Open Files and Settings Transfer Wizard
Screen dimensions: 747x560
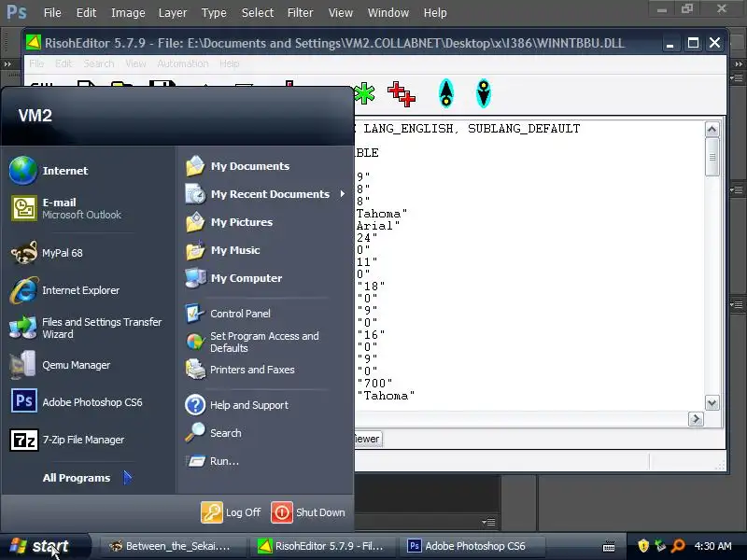[x=88, y=328]
